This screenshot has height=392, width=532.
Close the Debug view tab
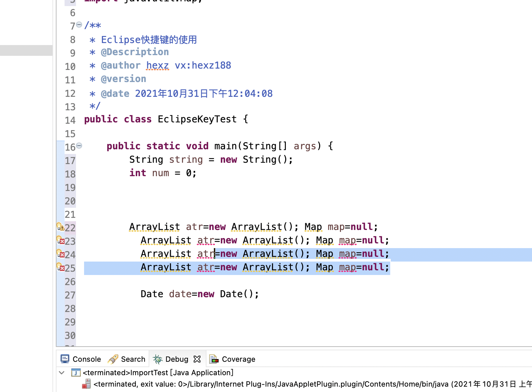(197, 359)
